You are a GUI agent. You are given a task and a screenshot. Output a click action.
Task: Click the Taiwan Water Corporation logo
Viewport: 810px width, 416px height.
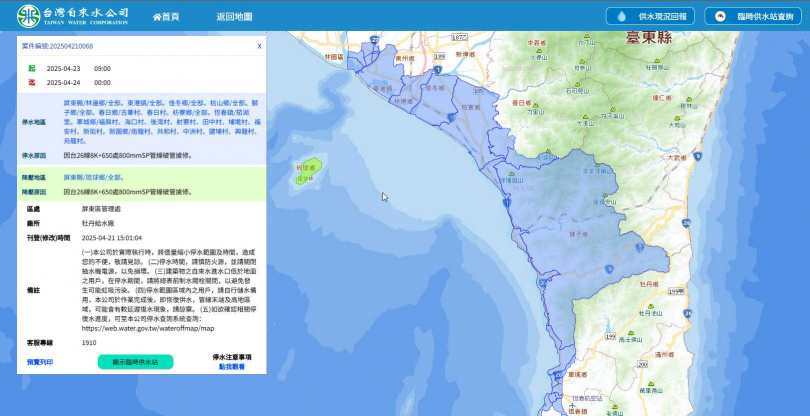(72, 16)
